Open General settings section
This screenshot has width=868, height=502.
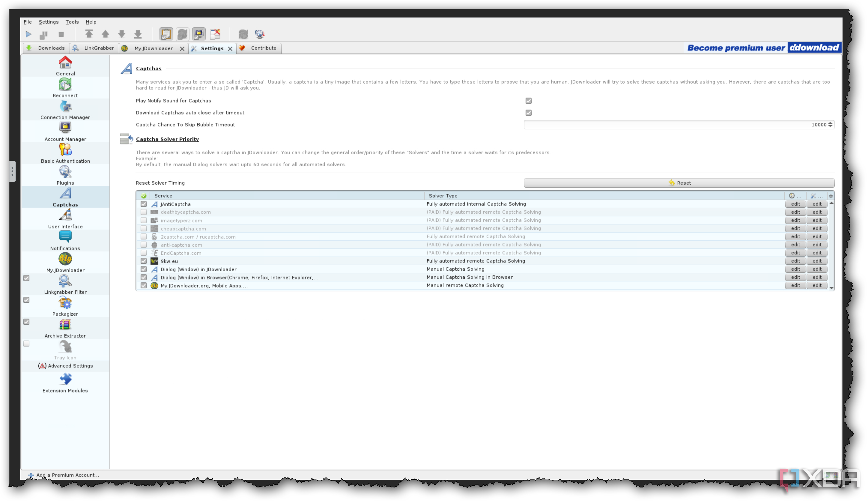66,66
